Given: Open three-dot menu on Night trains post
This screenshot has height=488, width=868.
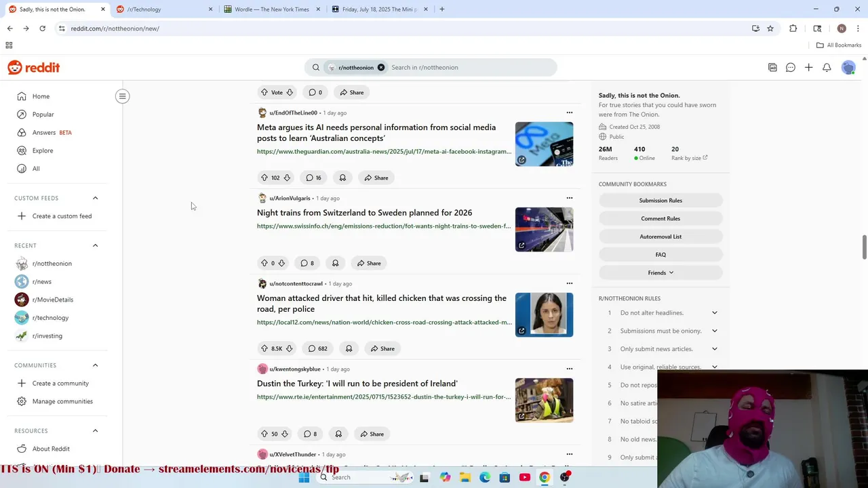Looking at the screenshot, I should 570,198.
